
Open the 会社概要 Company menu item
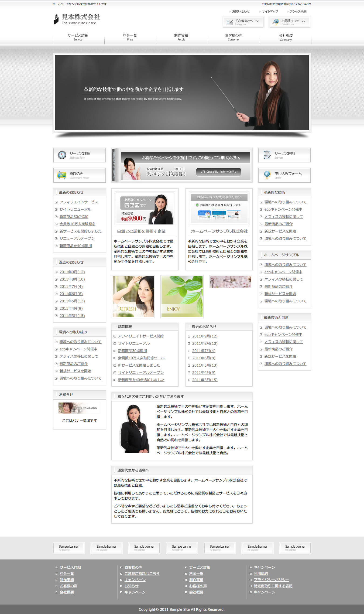[286, 37]
